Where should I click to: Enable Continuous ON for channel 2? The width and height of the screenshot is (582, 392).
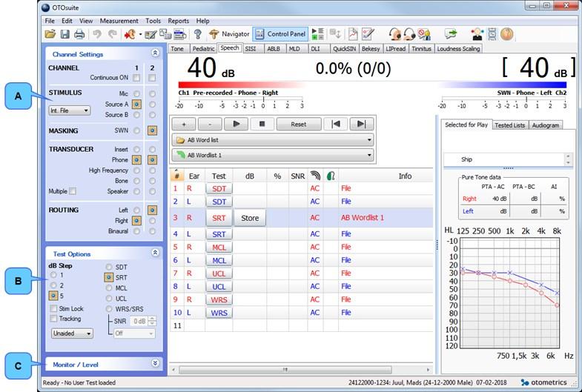click(x=152, y=78)
